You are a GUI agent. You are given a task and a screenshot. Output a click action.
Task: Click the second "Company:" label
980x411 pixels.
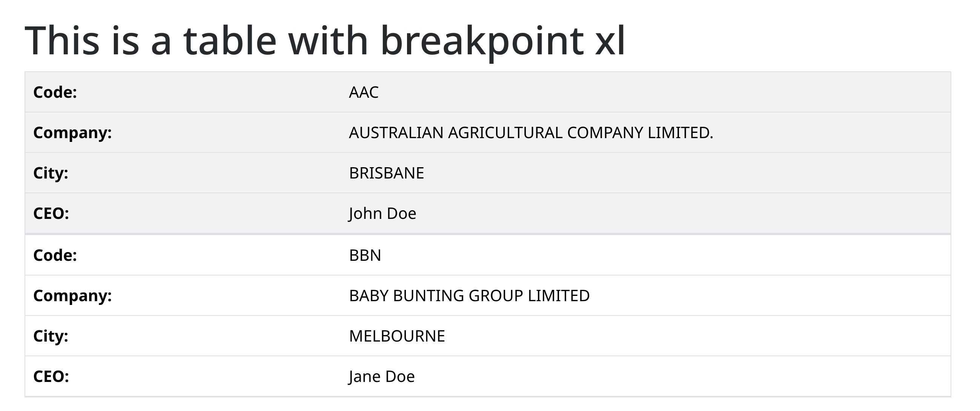(73, 295)
